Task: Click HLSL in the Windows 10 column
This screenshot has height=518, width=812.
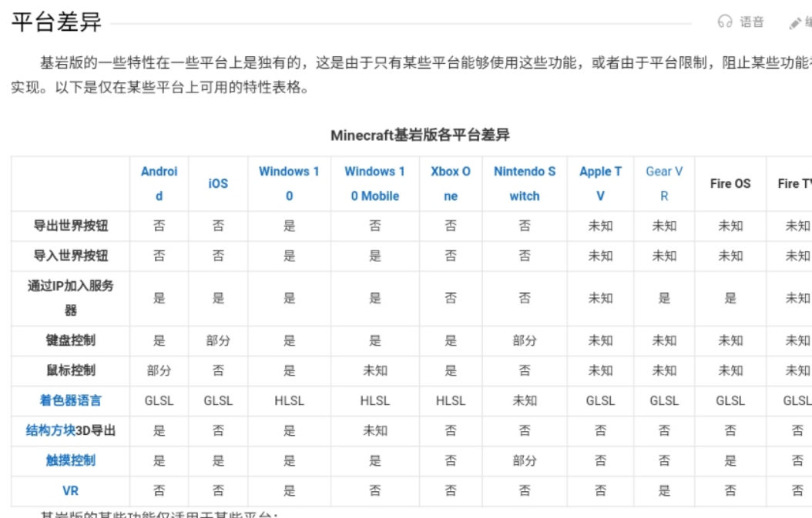Action: point(289,400)
